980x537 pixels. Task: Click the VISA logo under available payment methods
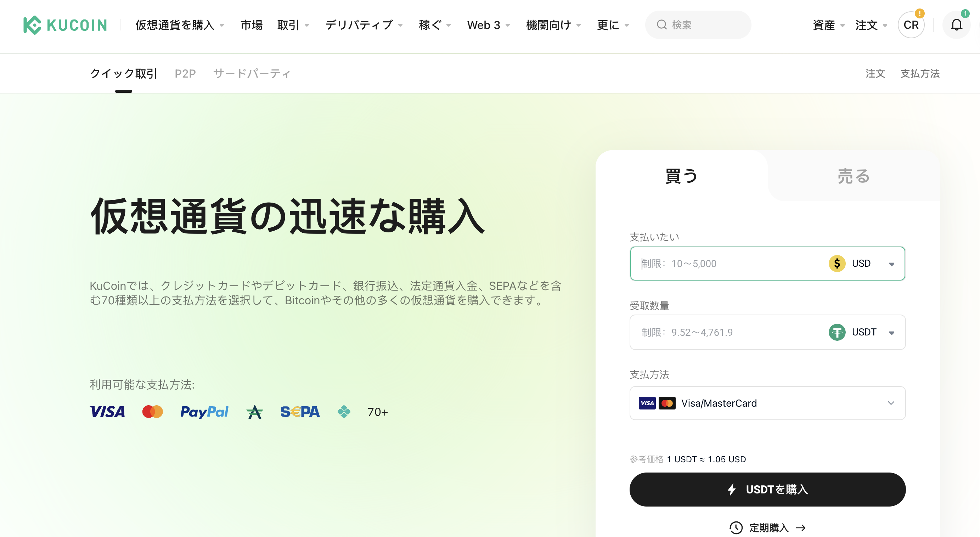click(107, 412)
